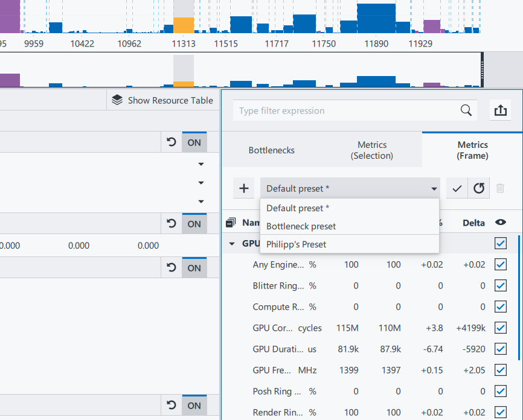Screen dimensions: 523x420
Task: Switch to the Bottlenecks tab
Action: click(x=272, y=150)
